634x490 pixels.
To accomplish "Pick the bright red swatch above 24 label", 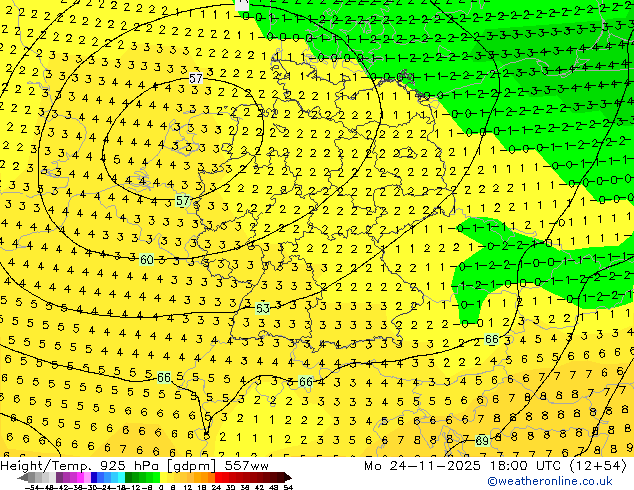I will tap(218, 478).
